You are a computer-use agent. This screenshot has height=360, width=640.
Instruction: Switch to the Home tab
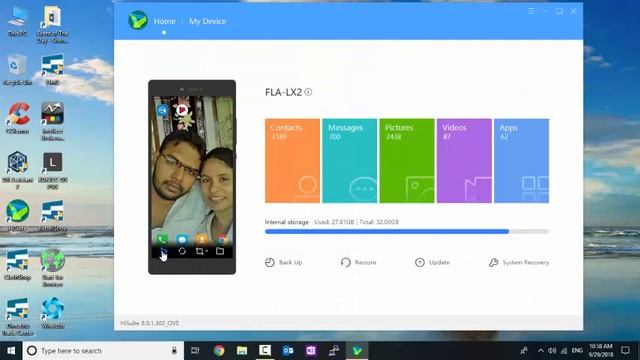pos(164,21)
